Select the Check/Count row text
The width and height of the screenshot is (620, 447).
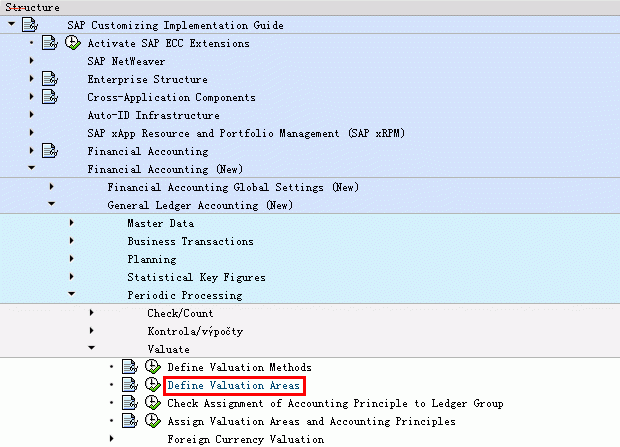pyautogui.click(x=180, y=313)
